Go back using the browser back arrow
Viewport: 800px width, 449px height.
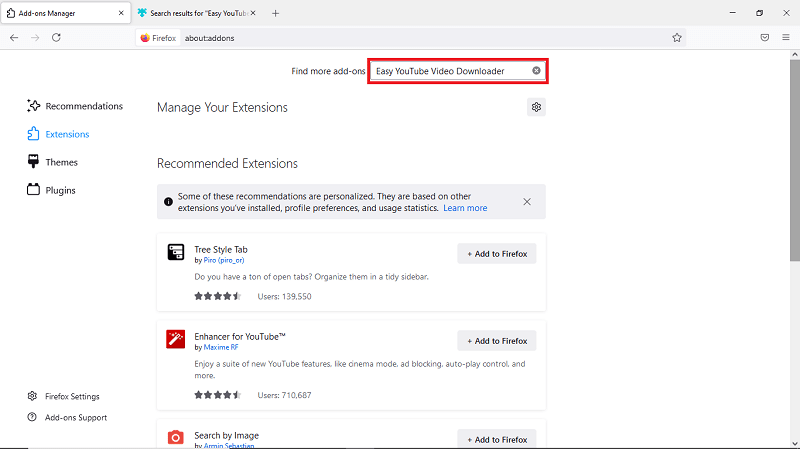click(14, 38)
